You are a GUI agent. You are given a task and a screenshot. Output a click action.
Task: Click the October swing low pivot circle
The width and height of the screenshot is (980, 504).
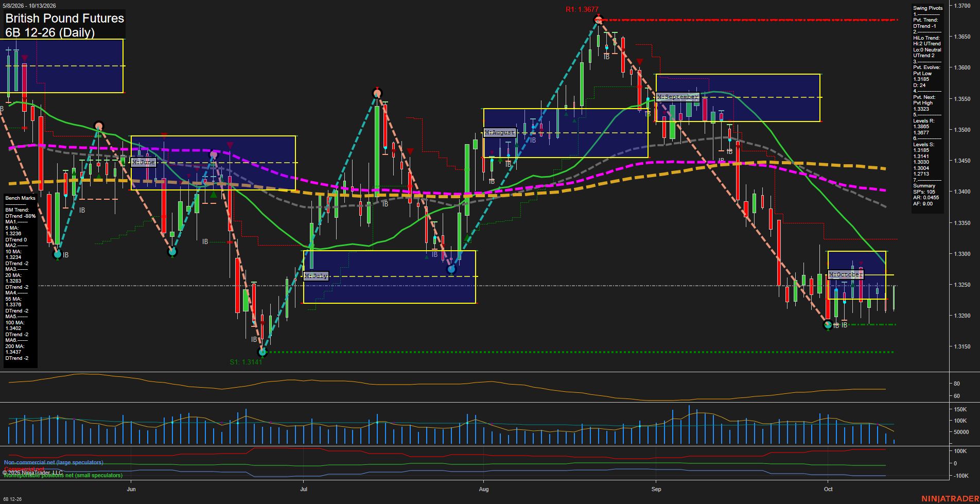pyautogui.click(x=828, y=325)
